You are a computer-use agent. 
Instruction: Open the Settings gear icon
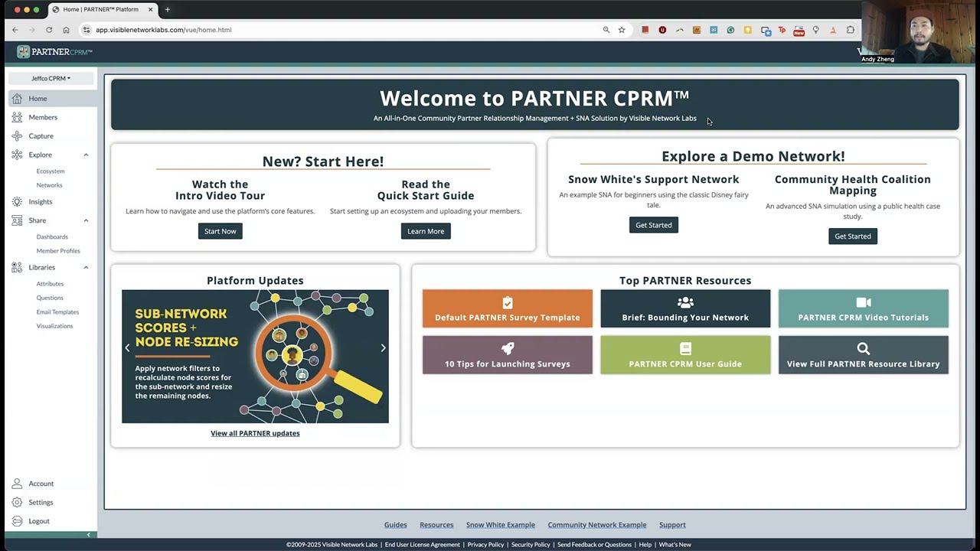click(17, 503)
